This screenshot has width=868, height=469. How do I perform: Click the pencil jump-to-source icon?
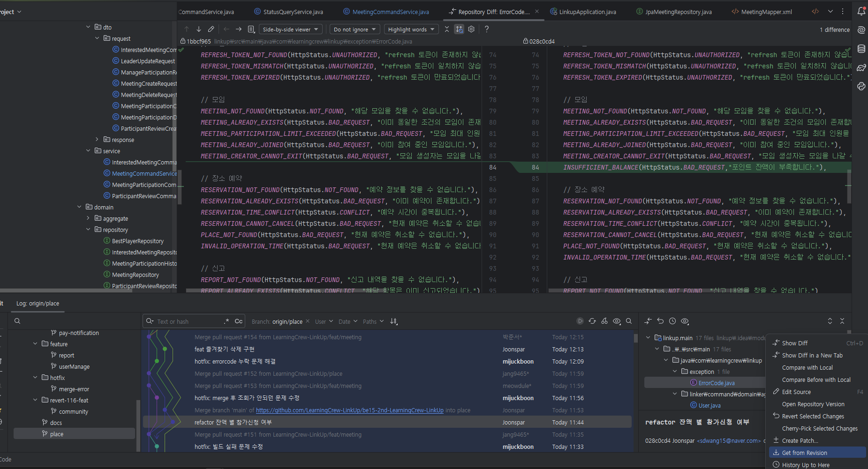coord(211,29)
